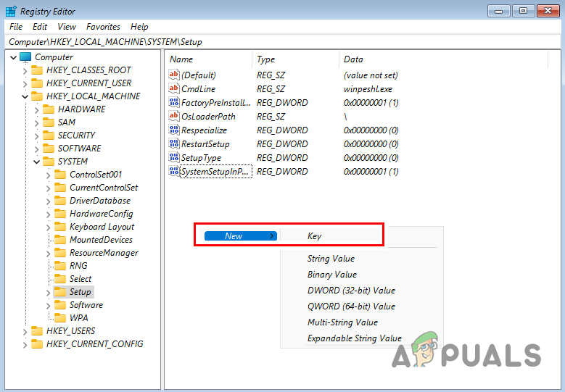Select the HardwareConfig key
This screenshot has width=565, height=392.
point(102,214)
